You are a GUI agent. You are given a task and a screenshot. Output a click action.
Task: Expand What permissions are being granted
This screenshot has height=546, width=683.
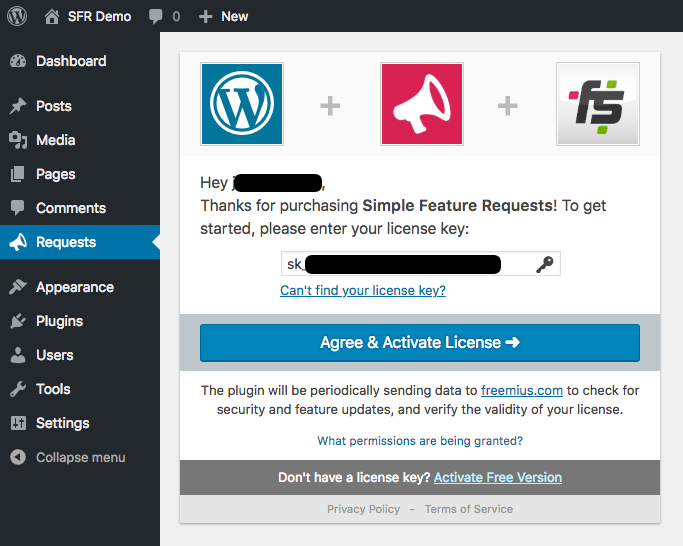point(420,440)
